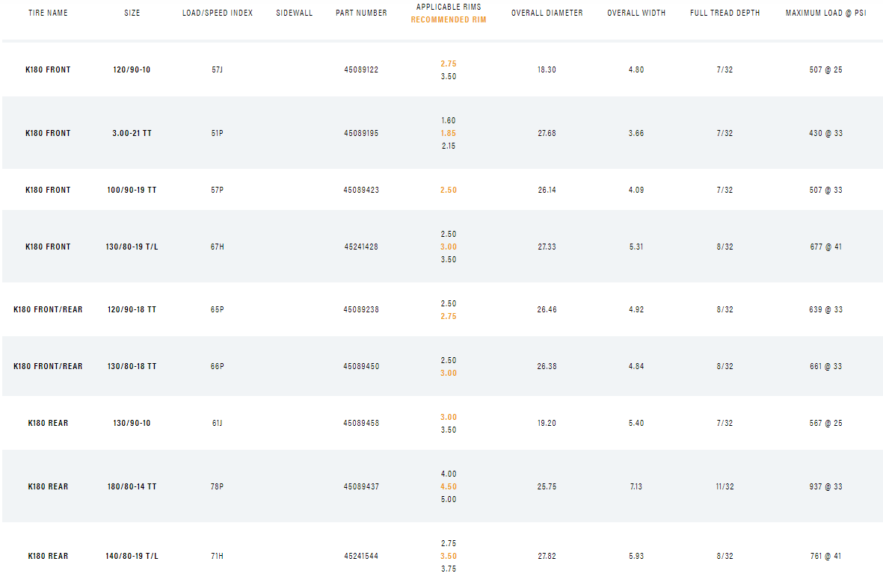Click the 761 @ 41 maximum load value

point(825,557)
